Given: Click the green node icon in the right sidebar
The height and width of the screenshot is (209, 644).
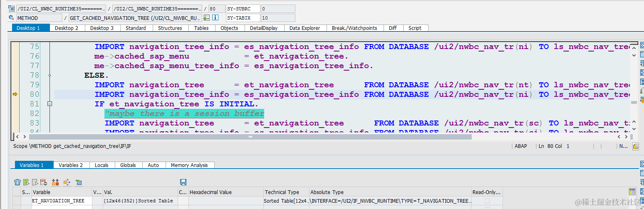Looking at the screenshot, I should [x=641, y=91].
